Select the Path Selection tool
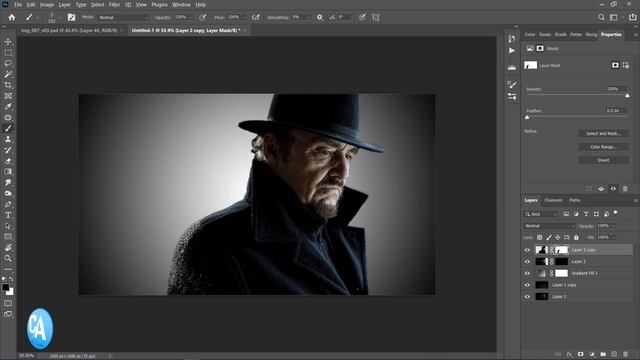 click(8, 226)
